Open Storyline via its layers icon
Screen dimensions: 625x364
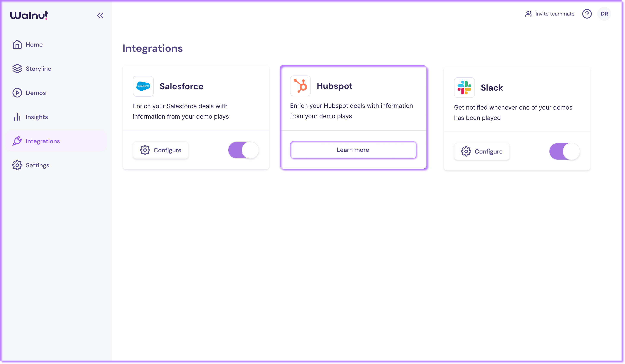point(17,69)
